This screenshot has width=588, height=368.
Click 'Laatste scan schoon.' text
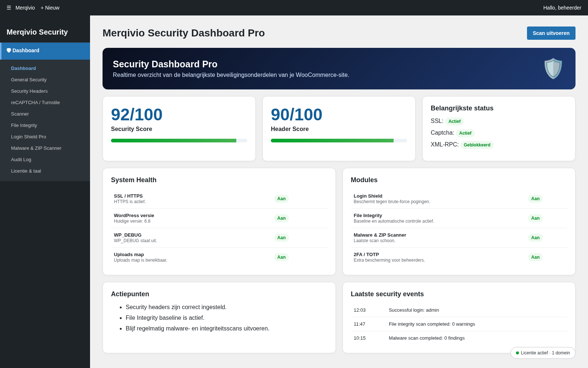(x=374, y=241)
